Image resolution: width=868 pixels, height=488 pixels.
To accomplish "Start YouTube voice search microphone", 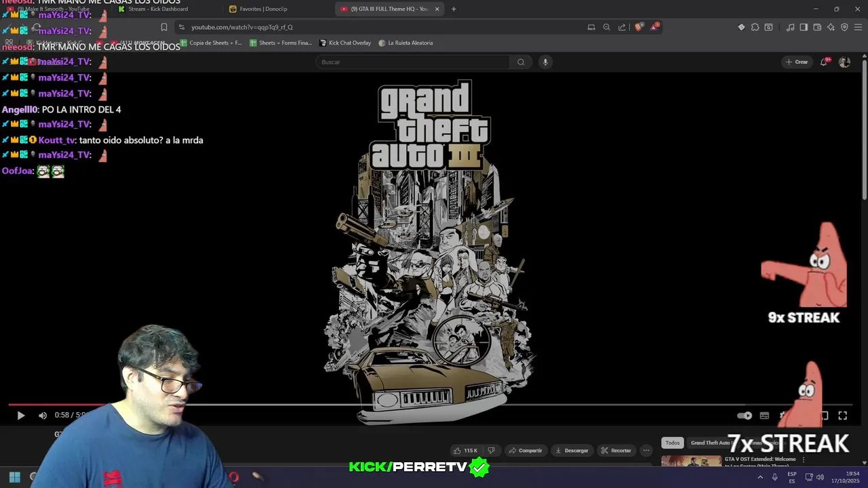I will pos(545,62).
